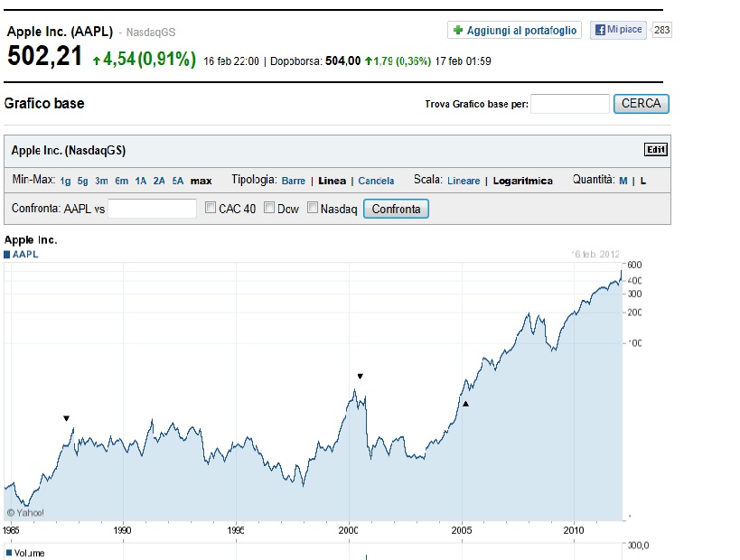Click the blue AAPL legend square
Screen dimensions: 740x560
point(7,255)
